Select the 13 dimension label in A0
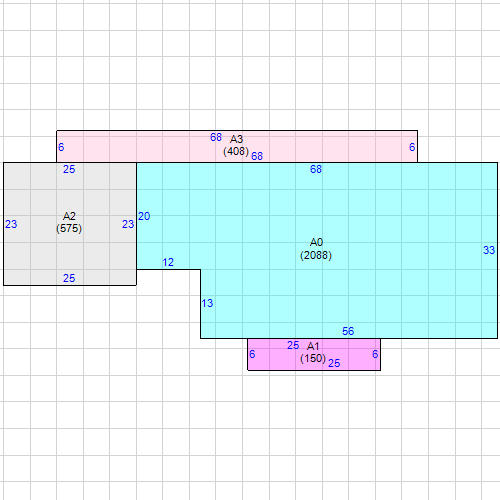 tap(207, 303)
